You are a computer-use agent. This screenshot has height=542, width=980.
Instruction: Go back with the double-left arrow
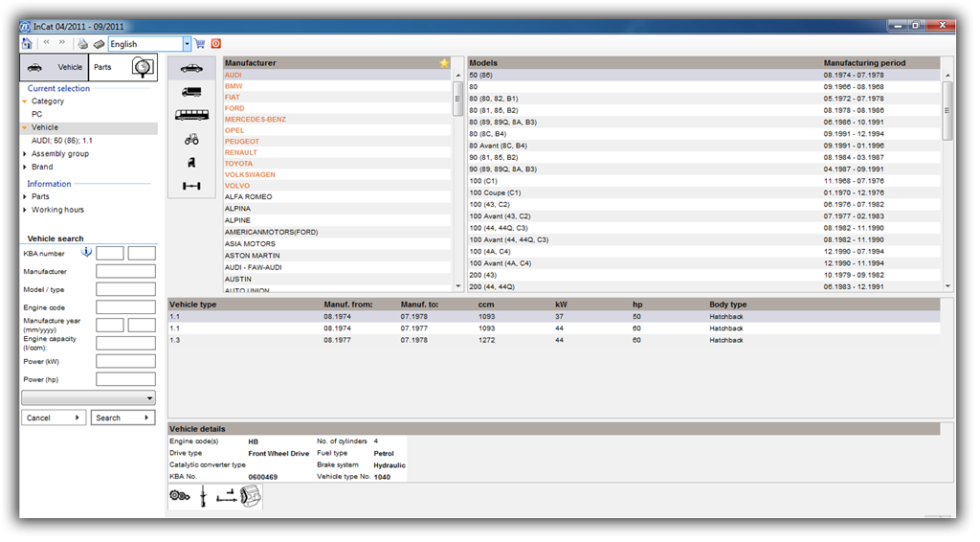46,42
